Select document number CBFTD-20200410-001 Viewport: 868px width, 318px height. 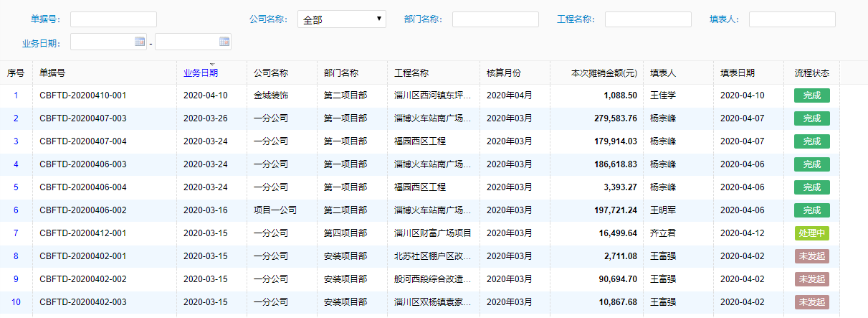pos(83,95)
